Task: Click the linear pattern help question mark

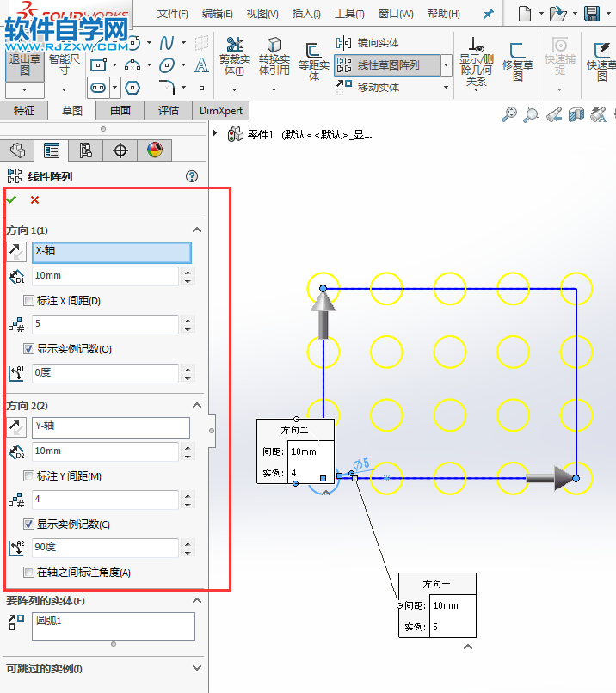Action: click(192, 176)
